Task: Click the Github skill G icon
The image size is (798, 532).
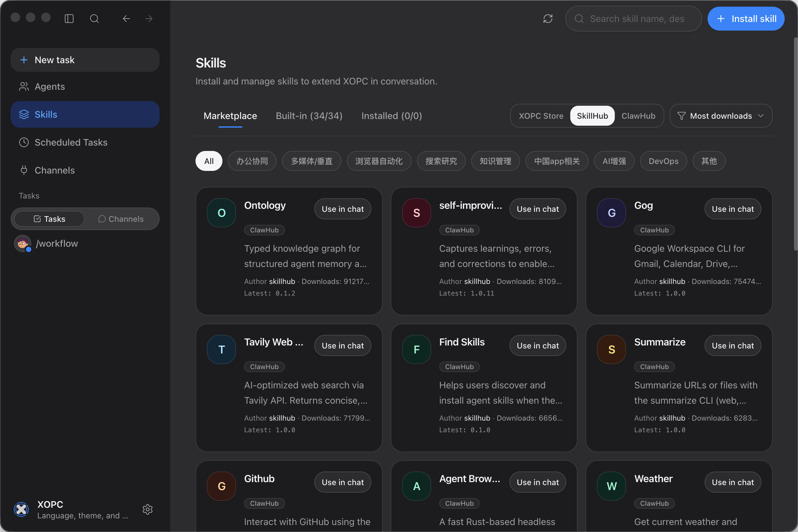Action: click(x=221, y=486)
